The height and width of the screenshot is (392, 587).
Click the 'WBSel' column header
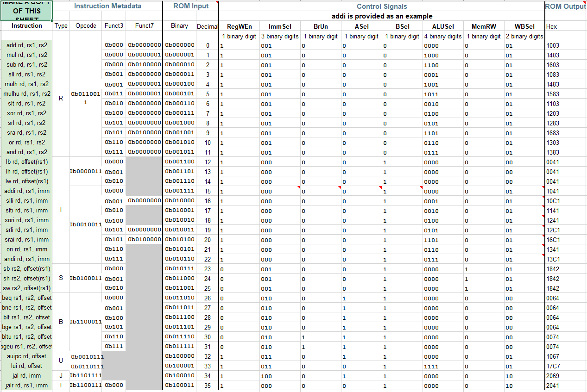click(524, 26)
